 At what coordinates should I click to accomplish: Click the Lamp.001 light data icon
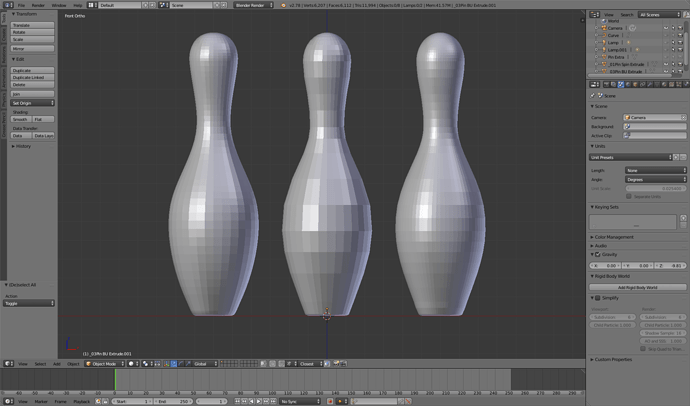[x=637, y=50]
